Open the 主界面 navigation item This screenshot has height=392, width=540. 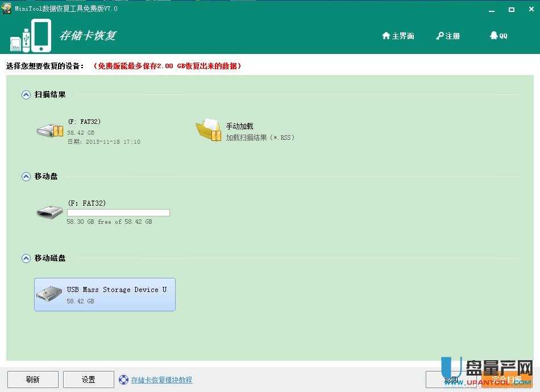pyautogui.click(x=401, y=36)
